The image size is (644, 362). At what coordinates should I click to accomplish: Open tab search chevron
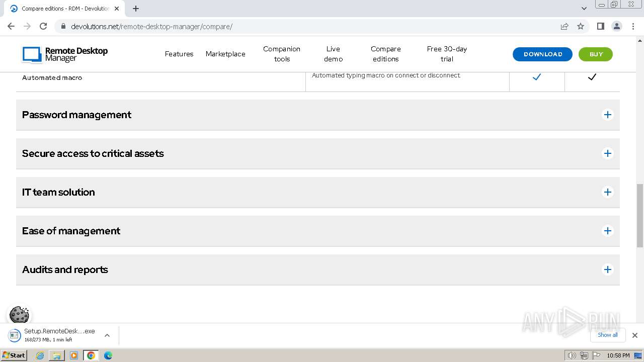click(x=584, y=9)
